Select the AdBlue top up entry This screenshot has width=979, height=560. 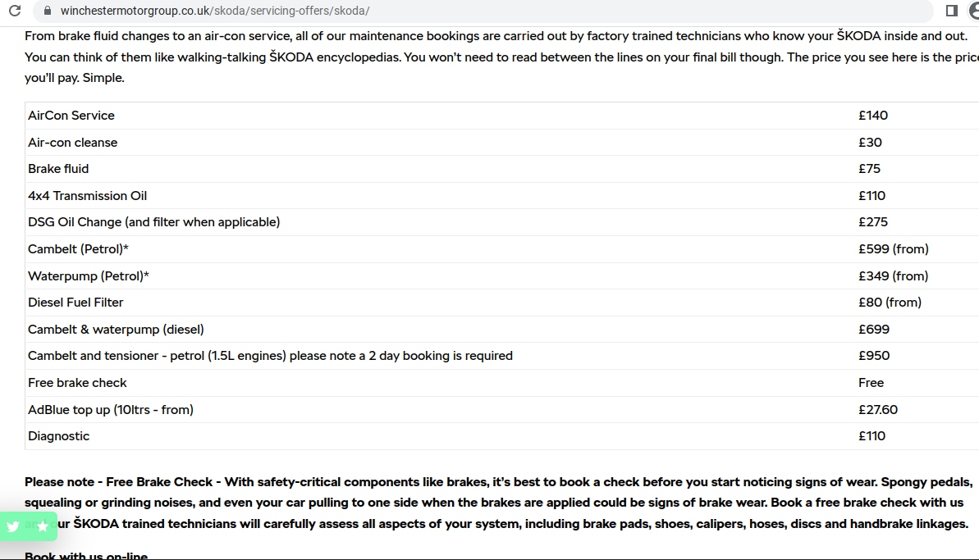pos(111,409)
